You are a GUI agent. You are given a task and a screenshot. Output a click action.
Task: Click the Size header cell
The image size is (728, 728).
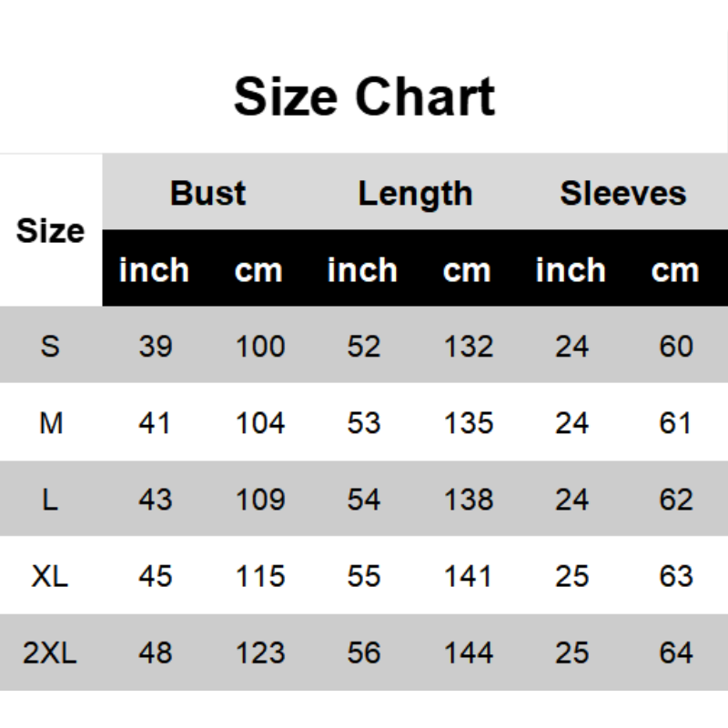pyautogui.click(x=50, y=230)
